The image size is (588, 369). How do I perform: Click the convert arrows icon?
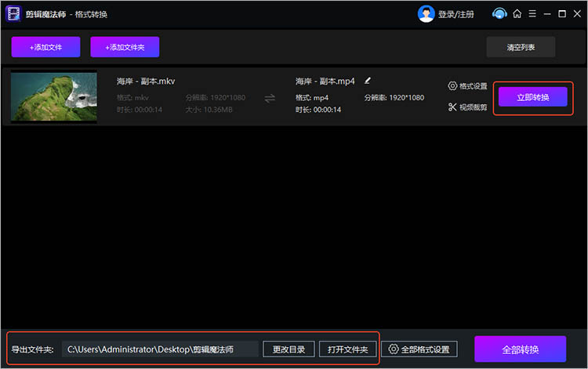tap(270, 99)
